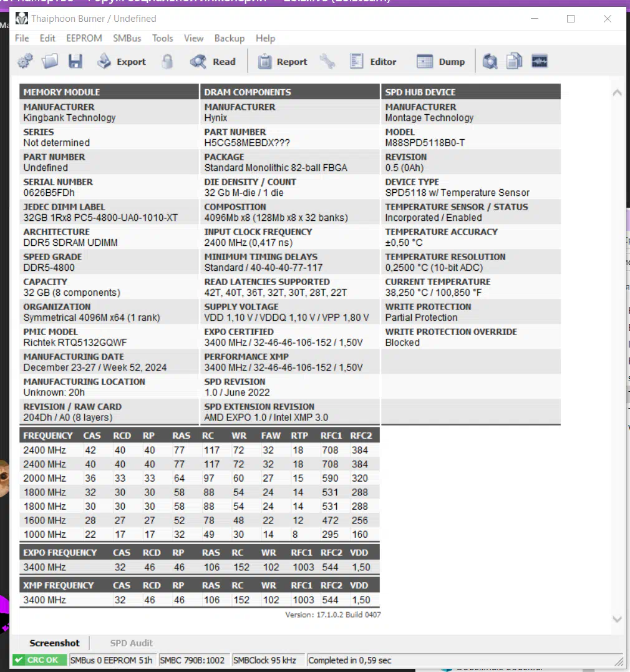Select the Kingbank Technology manufacturer value
This screenshot has height=672, width=630.
point(69,118)
